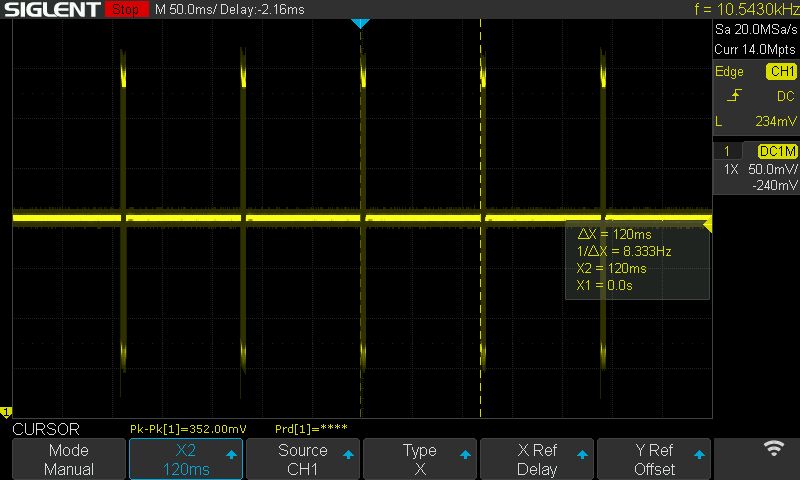This screenshot has width=800, height=480.
Task: Click the frequency counter f = 10.5430kHz
Action: 746,9
